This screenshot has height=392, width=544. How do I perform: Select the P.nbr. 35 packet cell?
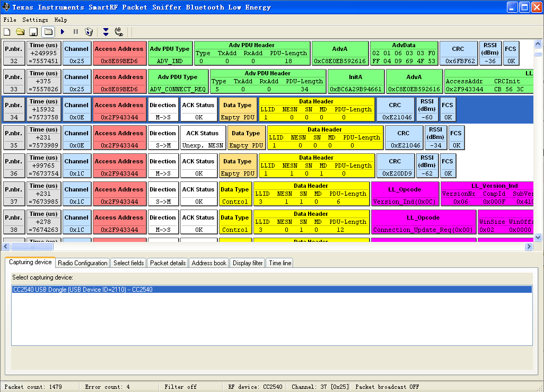pyautogui.click(x=14, y=137)
